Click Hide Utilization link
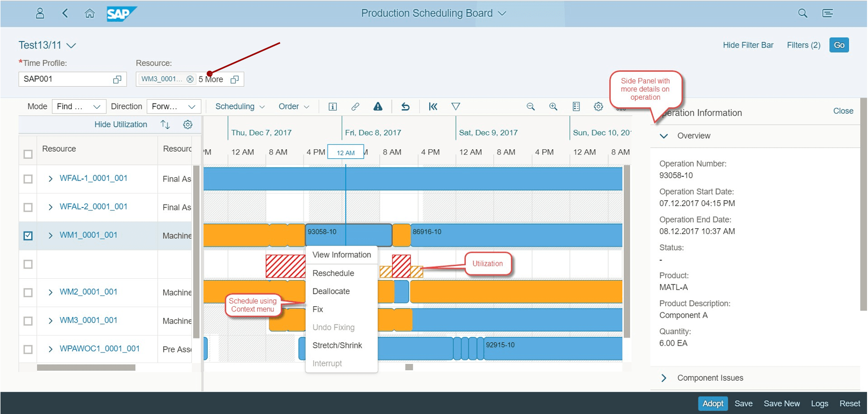Screen dimensions: 868x414 click(x=121, y=124)
